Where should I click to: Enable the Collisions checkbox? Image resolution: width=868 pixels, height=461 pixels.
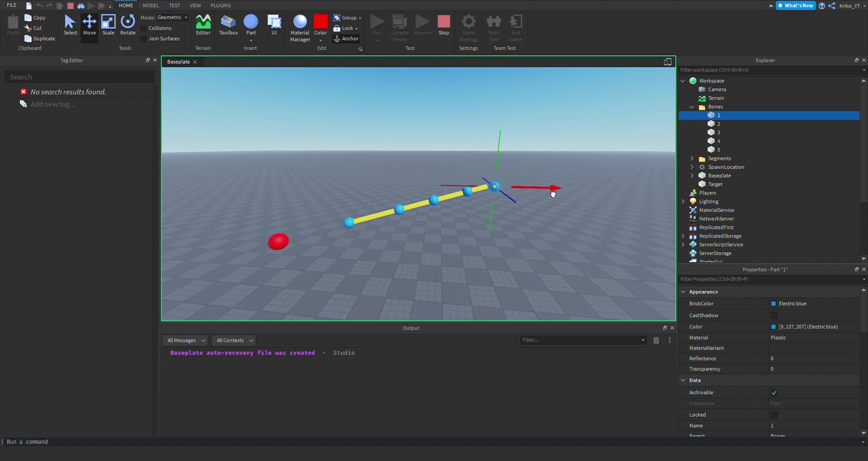point(144,28)
